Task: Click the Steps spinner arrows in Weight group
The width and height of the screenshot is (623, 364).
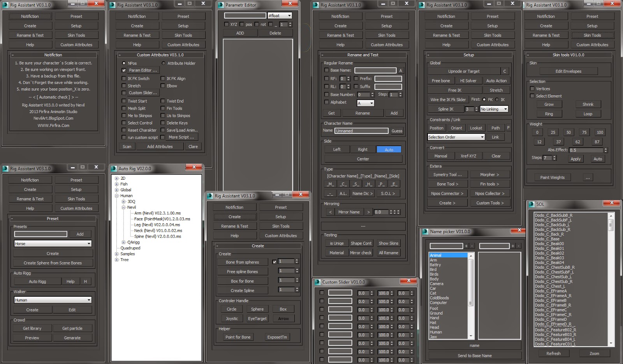Action: (554, 158)
